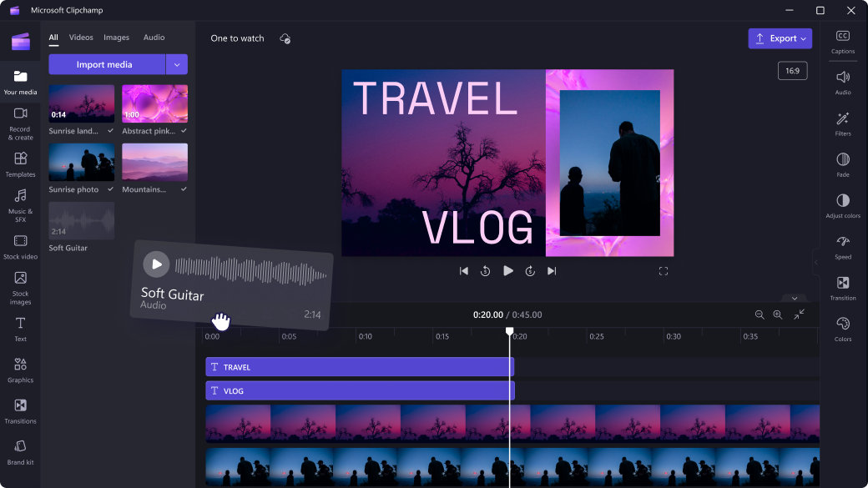Deselect the Mountains media checkmark

[185, 189]
